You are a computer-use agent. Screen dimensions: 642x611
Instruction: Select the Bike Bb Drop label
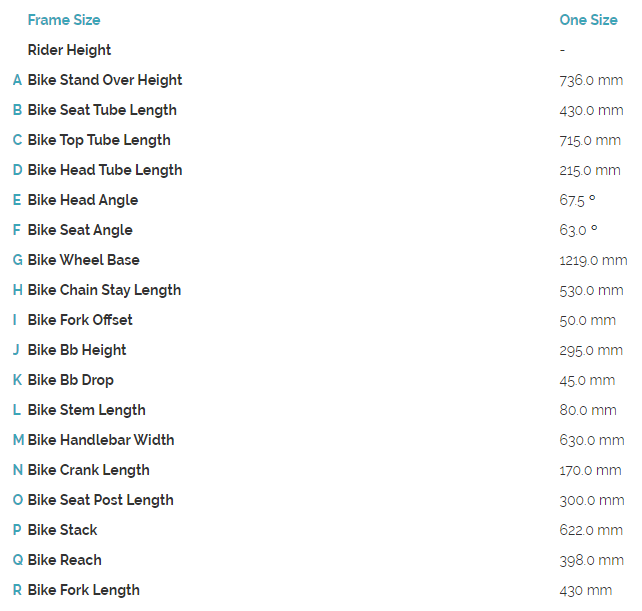(71, 380)
